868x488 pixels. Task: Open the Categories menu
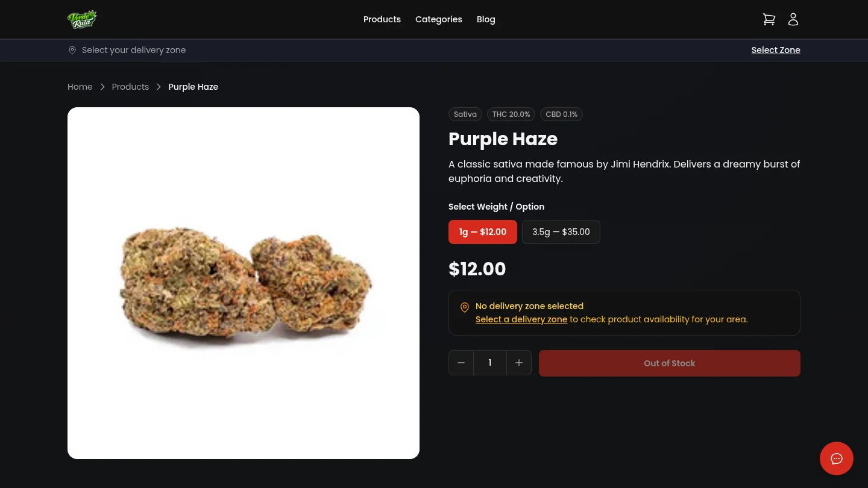click(439, 19)
